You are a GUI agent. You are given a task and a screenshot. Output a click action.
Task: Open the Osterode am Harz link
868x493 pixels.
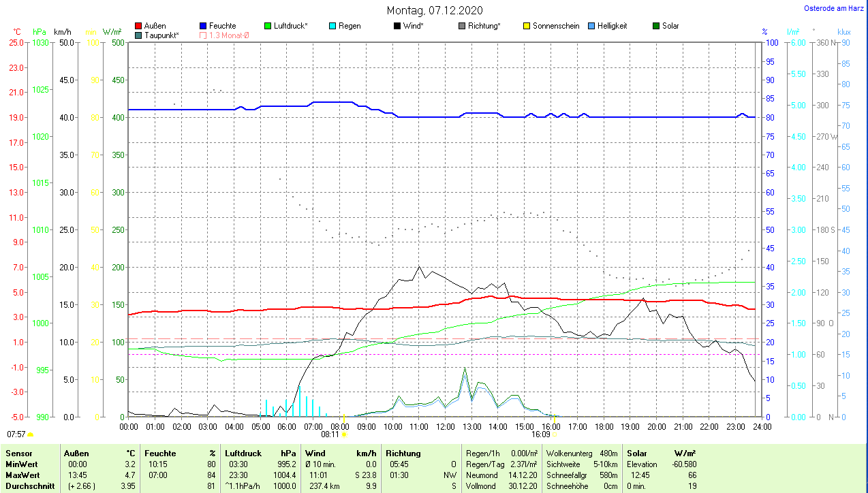tap(835, 8)
